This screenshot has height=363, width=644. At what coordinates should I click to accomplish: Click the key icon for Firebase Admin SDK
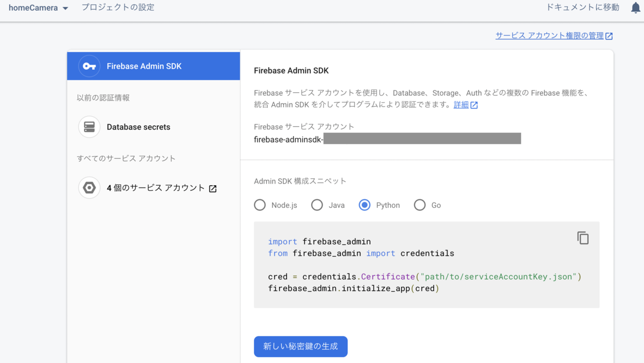89,66
